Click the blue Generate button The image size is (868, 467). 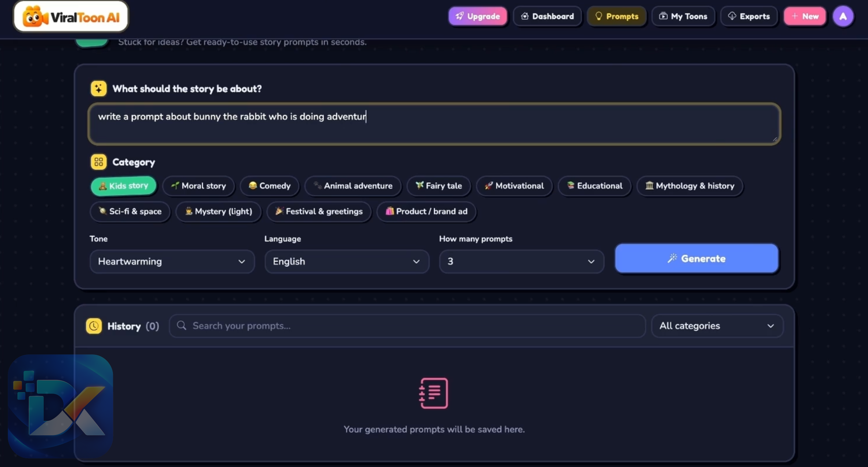(x=696, y=259)
